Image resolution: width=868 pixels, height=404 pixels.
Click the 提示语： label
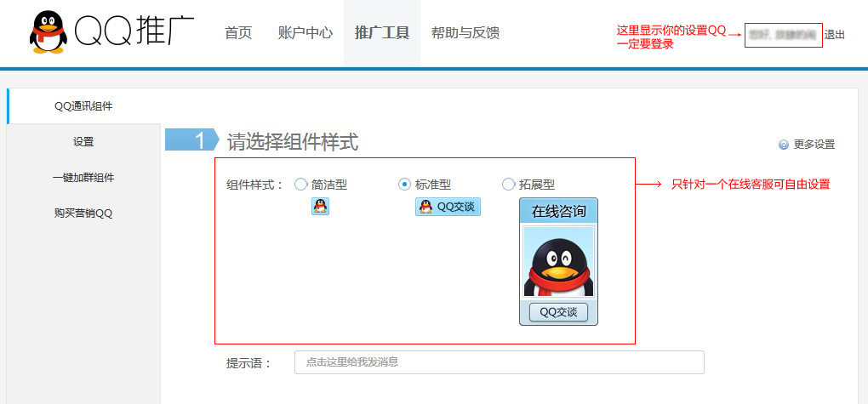click(249, 364)
